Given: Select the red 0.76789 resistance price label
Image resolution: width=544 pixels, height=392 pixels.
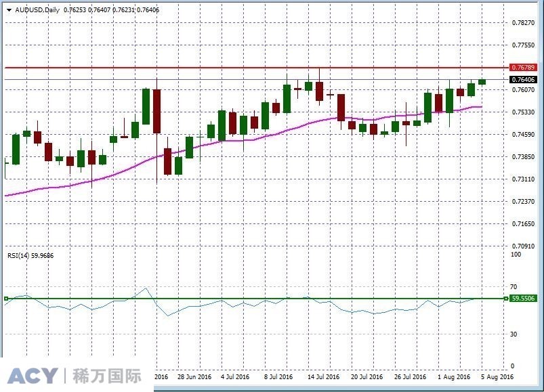Looking at the screenshot, I should (x=523, y=67).
